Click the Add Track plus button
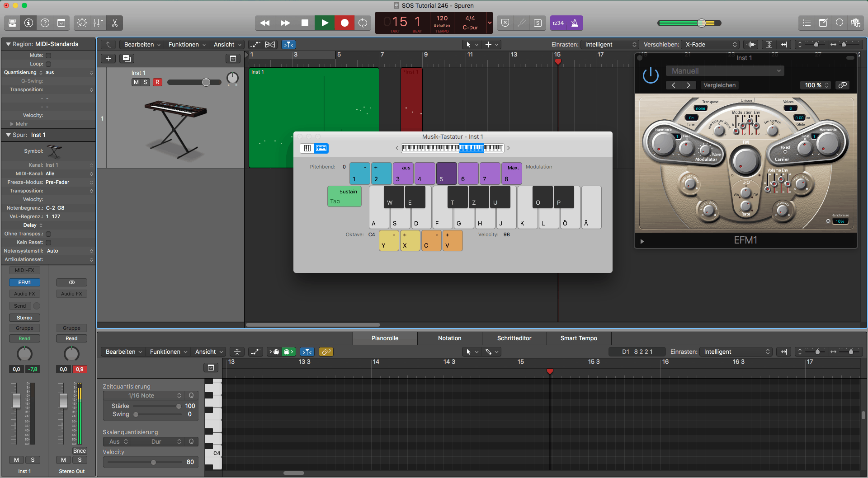This screenshot has height=478, width=868. click(x=108, y=58)
